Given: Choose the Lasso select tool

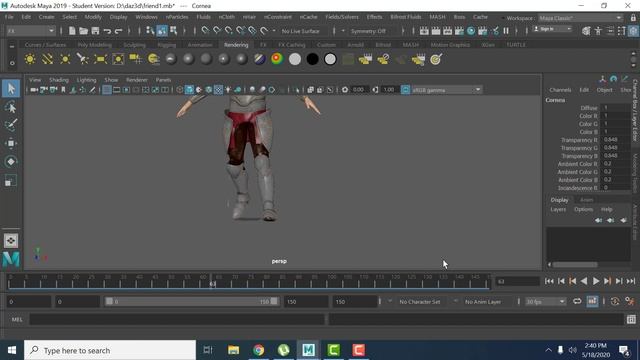Looking at the screenshot, I should 11,107.
